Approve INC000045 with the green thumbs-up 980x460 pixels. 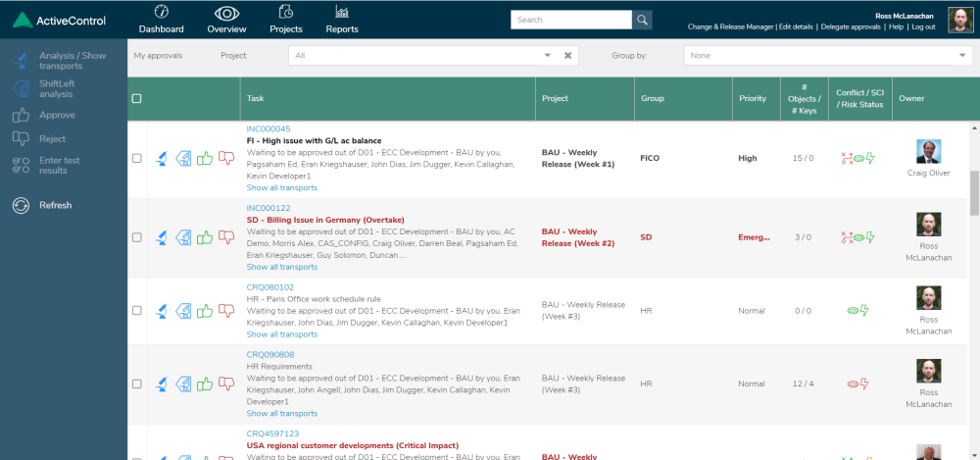coord(205,158)
